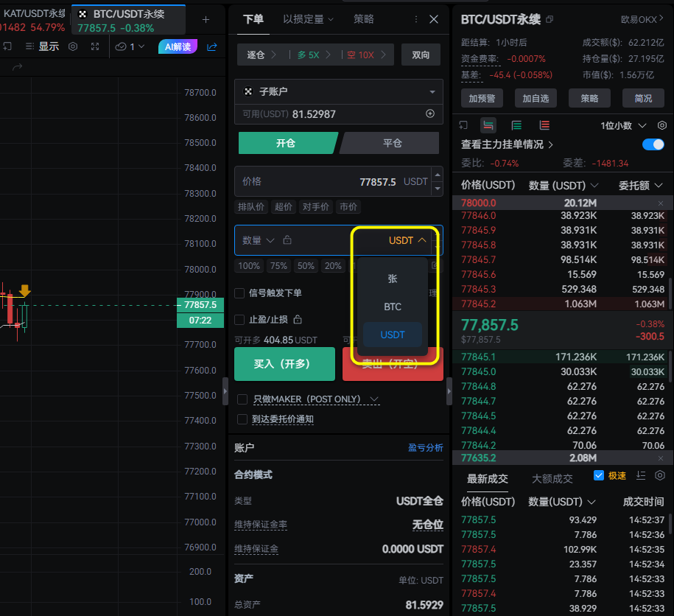Image resolution: width=674 pixels, height=616 pixels.
Task: Enable the 只做MAKER (POST ONLY) checkbox
Action: (243, 399)
